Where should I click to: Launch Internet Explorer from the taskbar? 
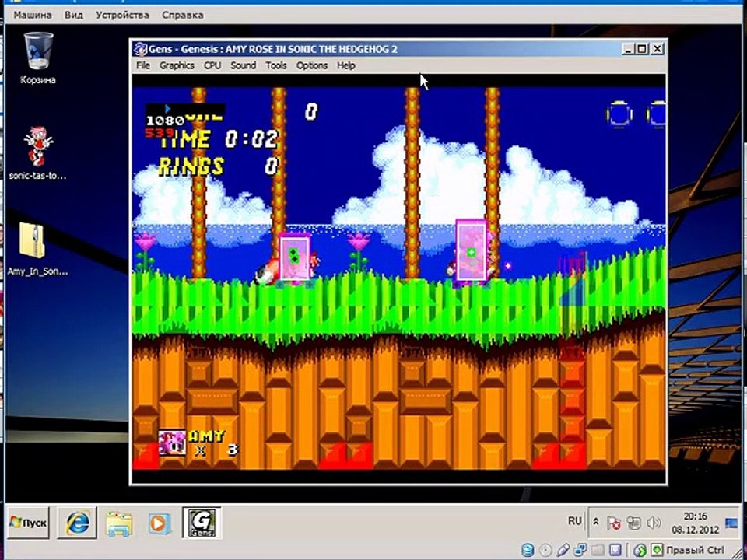point(77,523)
